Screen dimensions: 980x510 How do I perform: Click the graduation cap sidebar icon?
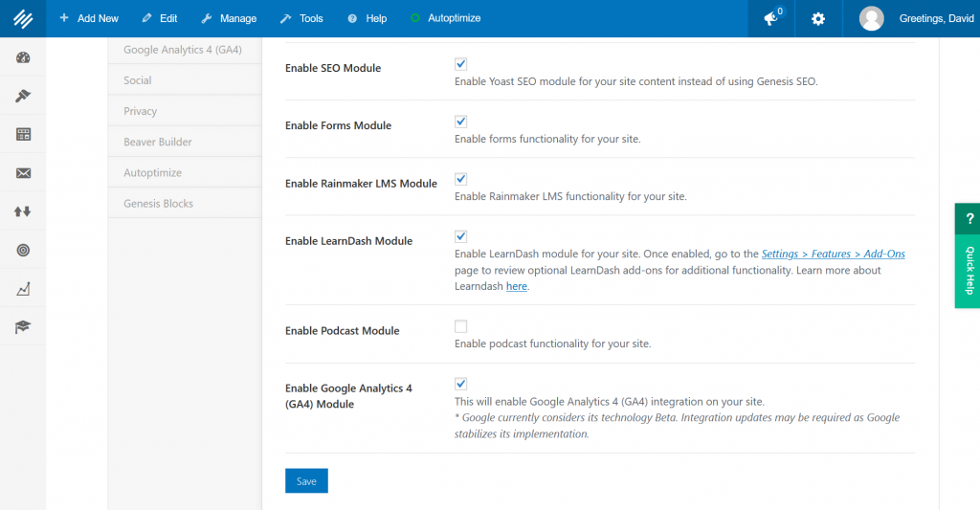pyautogui.click(x=23, y=326)
